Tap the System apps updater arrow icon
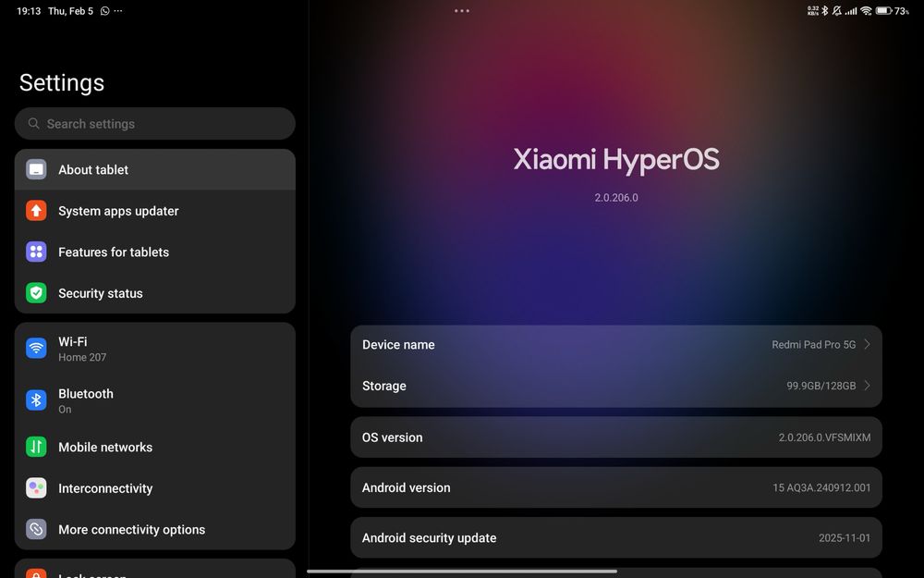The image size is (924, 578). click(36, 211)
